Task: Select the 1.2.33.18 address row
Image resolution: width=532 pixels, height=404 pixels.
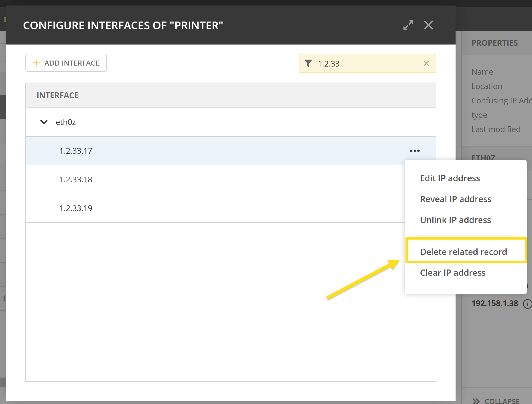Action: 76,180
